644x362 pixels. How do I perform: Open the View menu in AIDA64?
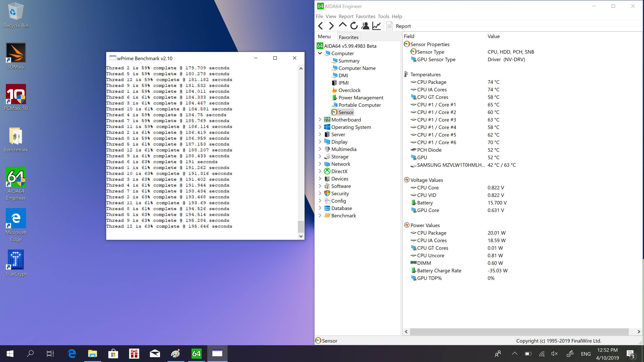[331, 16]
